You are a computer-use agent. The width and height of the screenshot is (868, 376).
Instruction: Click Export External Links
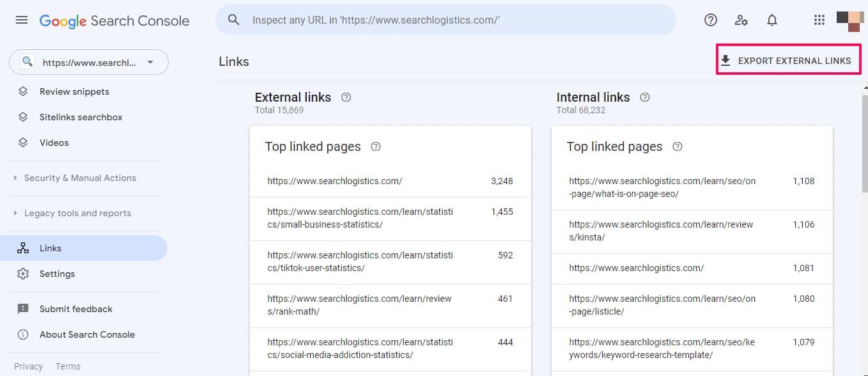(x=788, y=59)
